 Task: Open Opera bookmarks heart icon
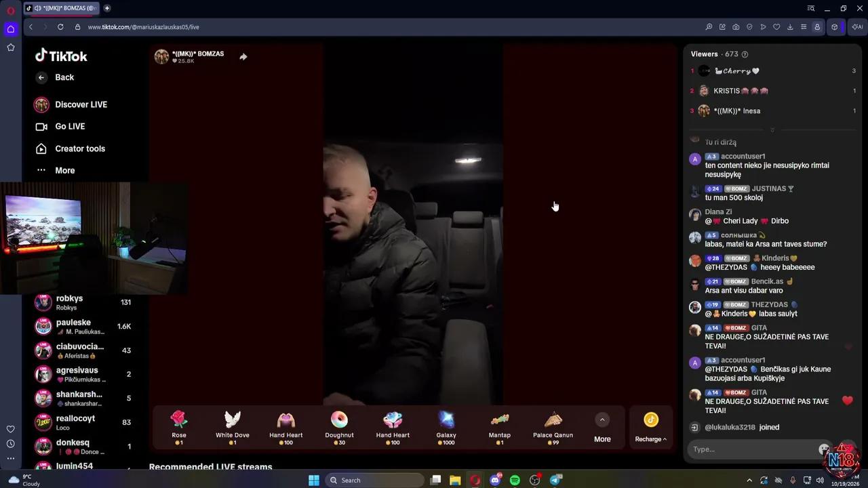[x=776, y=27]
